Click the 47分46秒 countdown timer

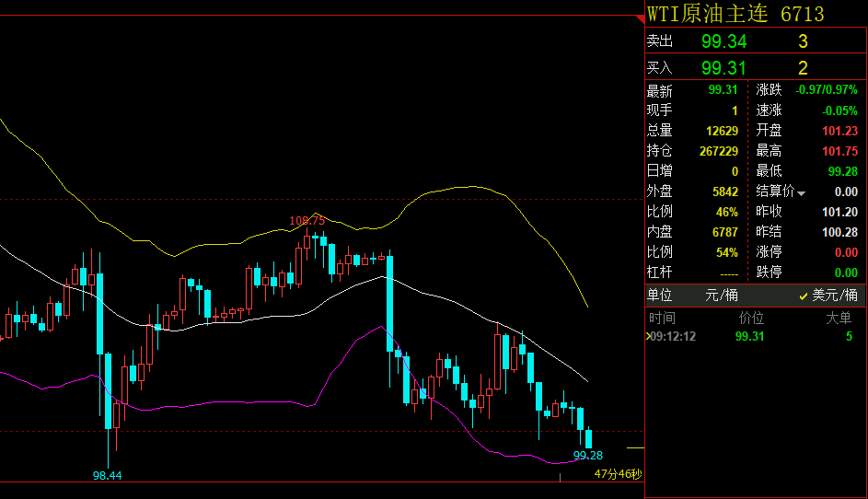coord(618,474)
